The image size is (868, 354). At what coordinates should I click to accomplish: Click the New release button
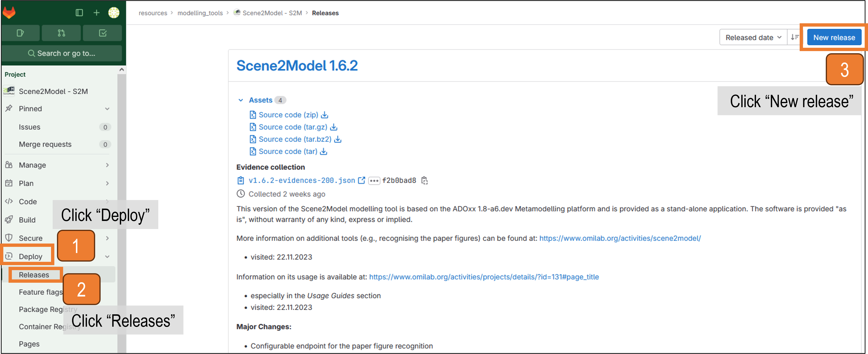pos(834,38)
